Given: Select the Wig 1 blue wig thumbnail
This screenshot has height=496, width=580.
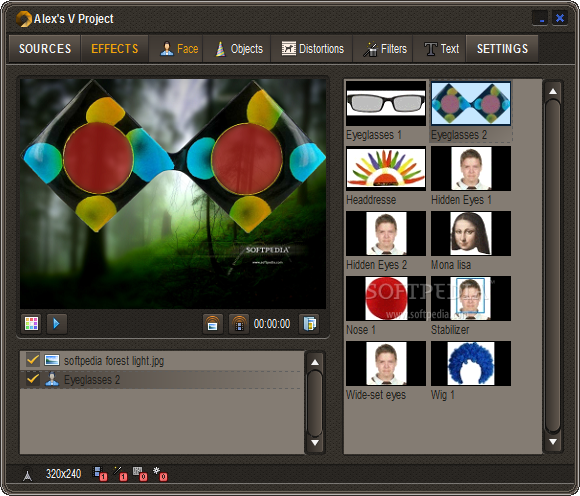Looking at the screenshot, I should tap(471, 363).
